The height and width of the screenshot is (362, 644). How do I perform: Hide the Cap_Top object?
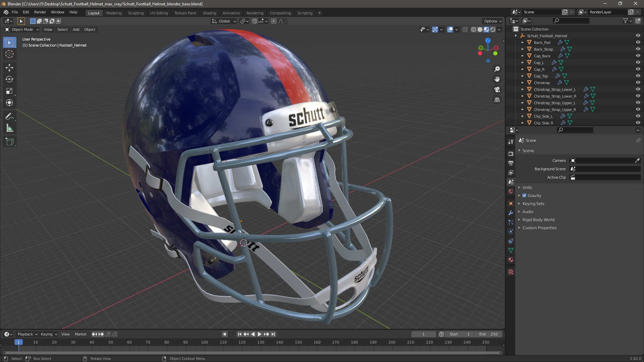point(638,76)
